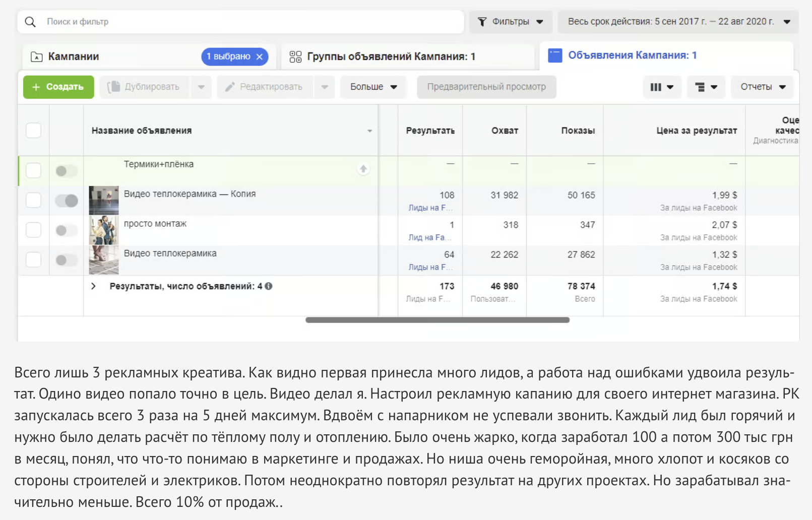Check the просто монтаж row checkbox
The height and width of the screenshot is (520, 812).
[x=33, y=230]
